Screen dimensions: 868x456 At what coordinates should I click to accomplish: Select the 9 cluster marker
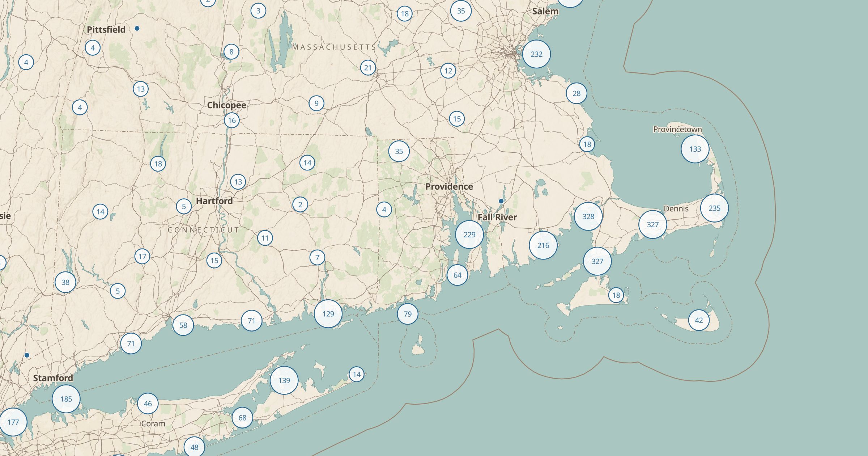pyautogui.click(x=316, y=104)
